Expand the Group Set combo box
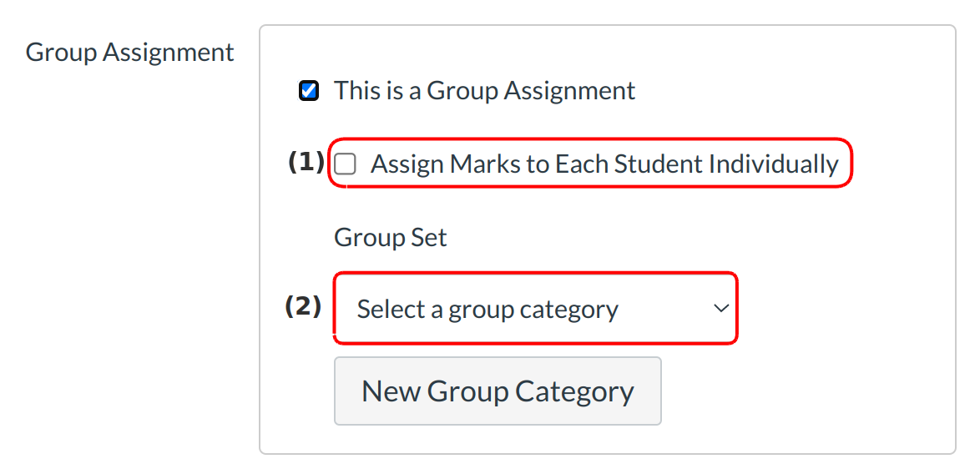 pyautogui.click(x=535, y=309)
